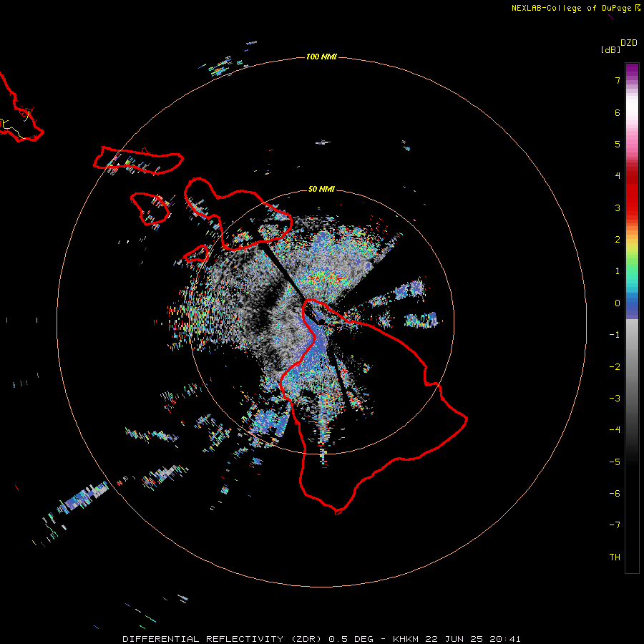Screen dimensions: 644x644
Task: Click the -4 value on the colorbar
Action: tap(615, 430)
